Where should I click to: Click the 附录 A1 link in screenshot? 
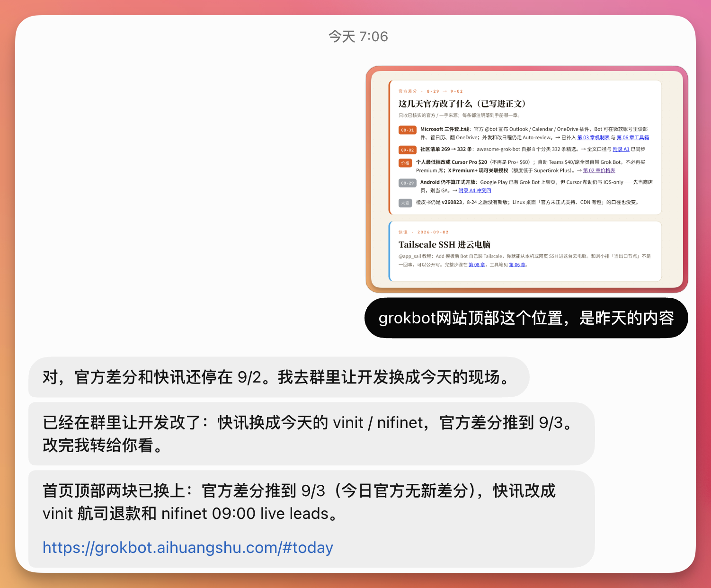coord(621,149)
